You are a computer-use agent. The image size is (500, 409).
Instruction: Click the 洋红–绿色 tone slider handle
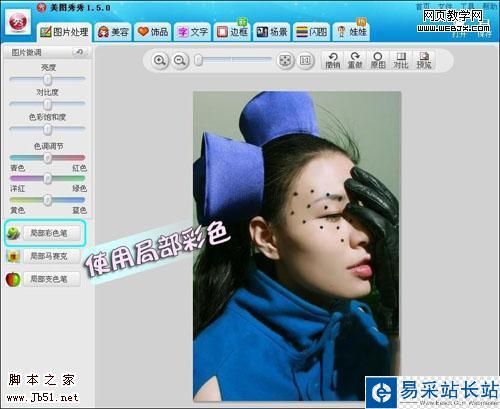[x=48, y=178]
